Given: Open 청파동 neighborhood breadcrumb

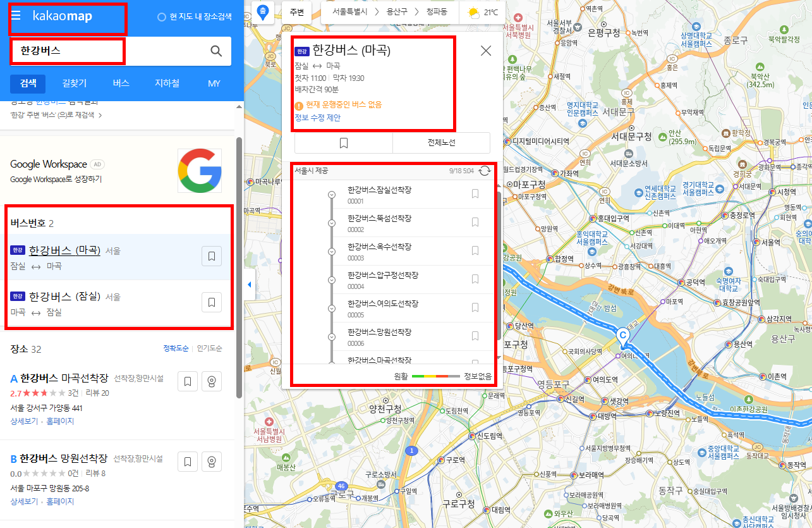Looking at the screenshot, I should coord(437,12).
